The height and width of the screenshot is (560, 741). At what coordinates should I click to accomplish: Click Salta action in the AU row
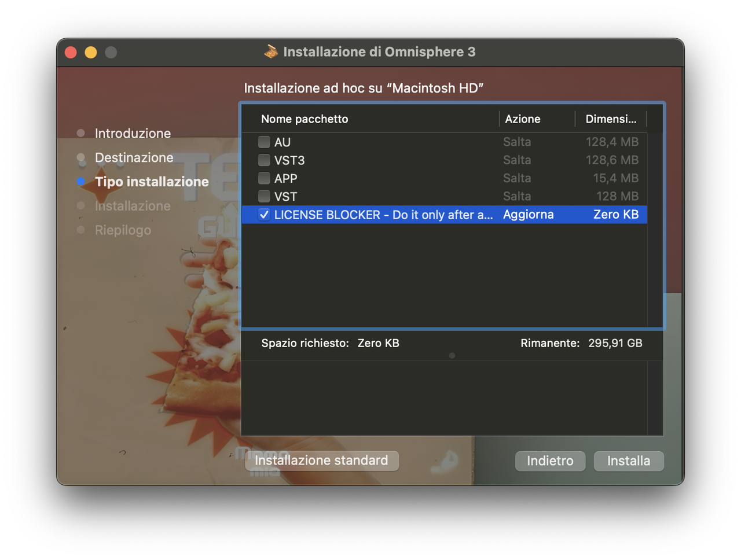coord(517,142)
